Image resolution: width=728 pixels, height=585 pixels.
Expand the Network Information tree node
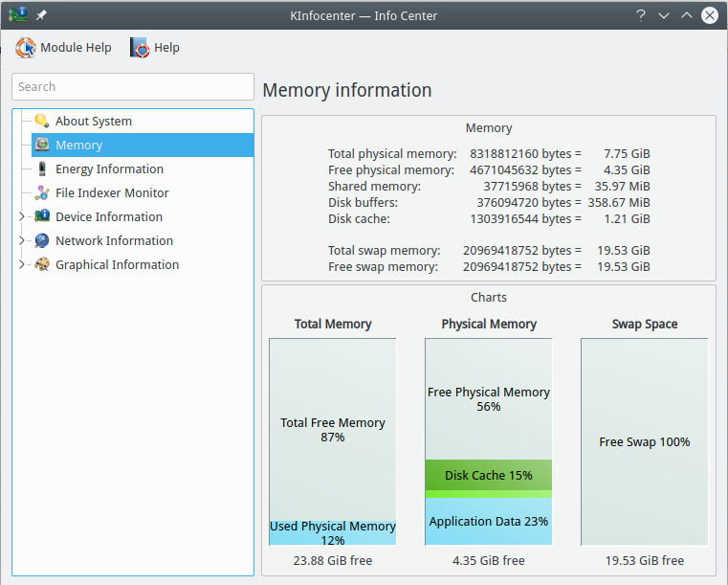[21, 240]
